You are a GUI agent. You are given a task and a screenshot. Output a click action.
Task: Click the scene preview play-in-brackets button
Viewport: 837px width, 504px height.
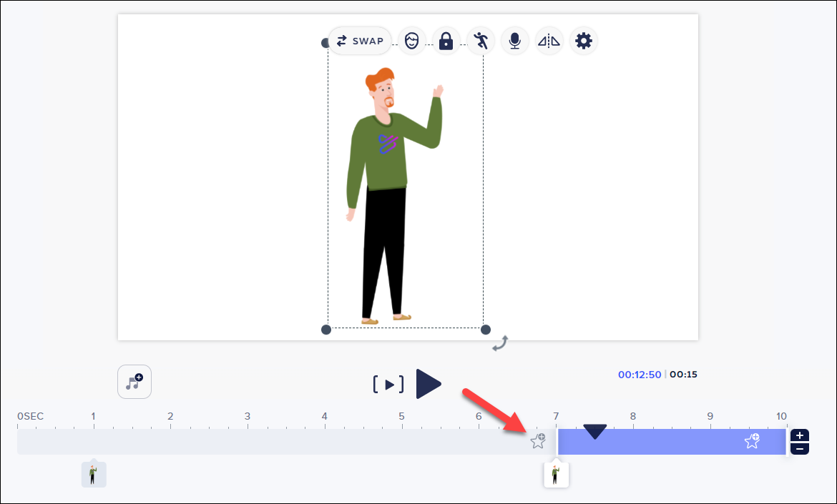388,385
